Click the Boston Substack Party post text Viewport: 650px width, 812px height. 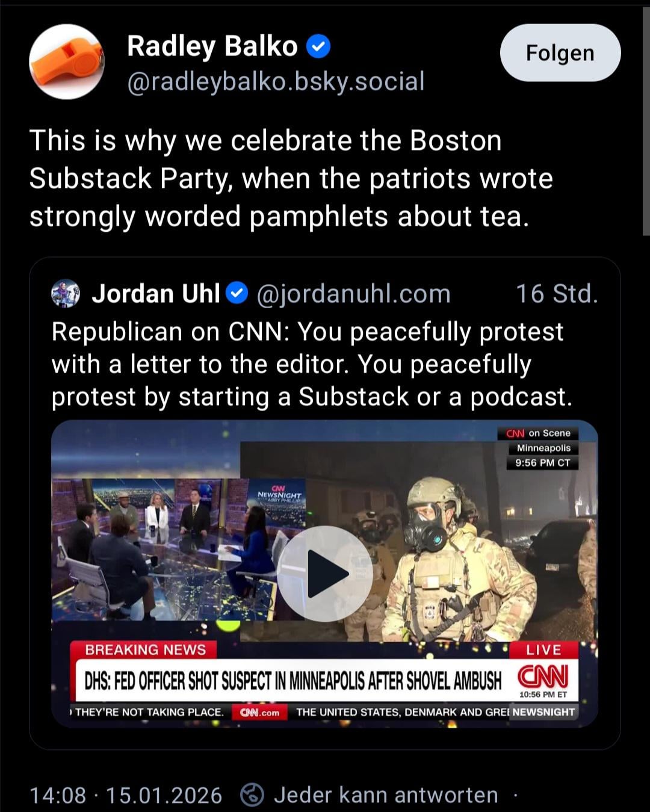(291, 178)
